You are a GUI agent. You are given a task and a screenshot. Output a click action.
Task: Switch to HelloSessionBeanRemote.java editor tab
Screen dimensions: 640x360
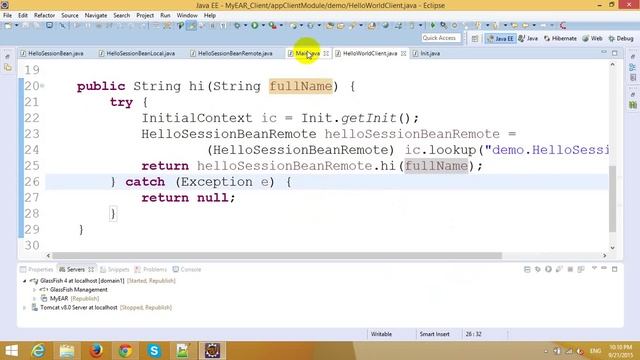pos(231,53)
